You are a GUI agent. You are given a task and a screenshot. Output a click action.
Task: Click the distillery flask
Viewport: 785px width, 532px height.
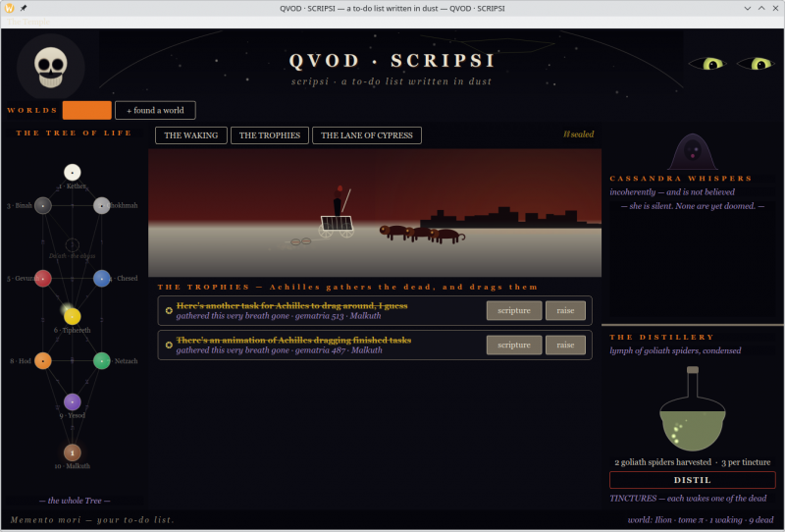point(693,408)
